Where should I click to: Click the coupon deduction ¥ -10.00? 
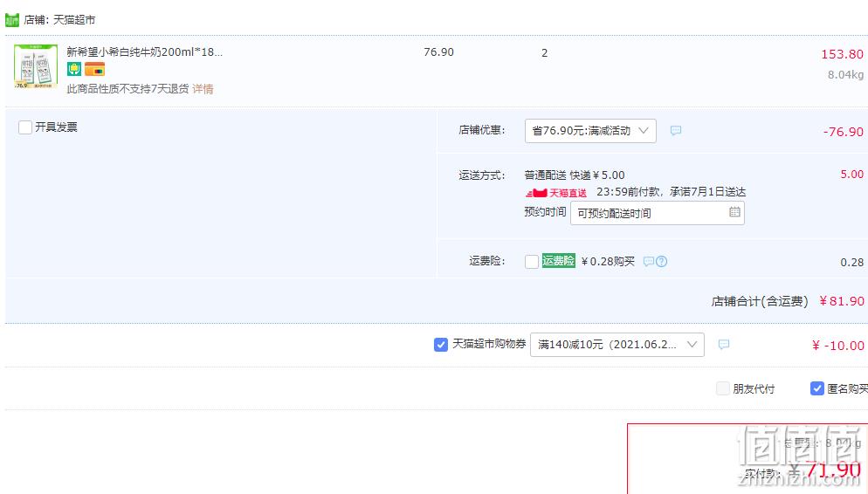click(x=837, y=346)
